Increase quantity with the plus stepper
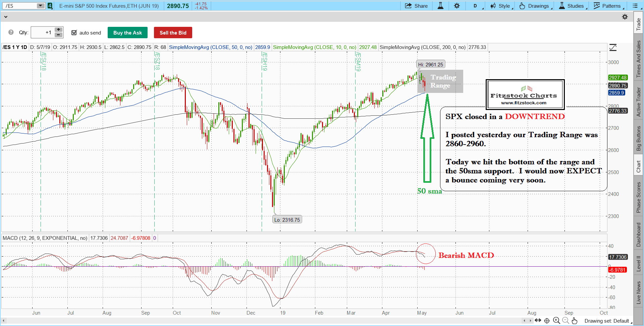Viewport: 644px width, 326px height. click(x=58, y=30)
